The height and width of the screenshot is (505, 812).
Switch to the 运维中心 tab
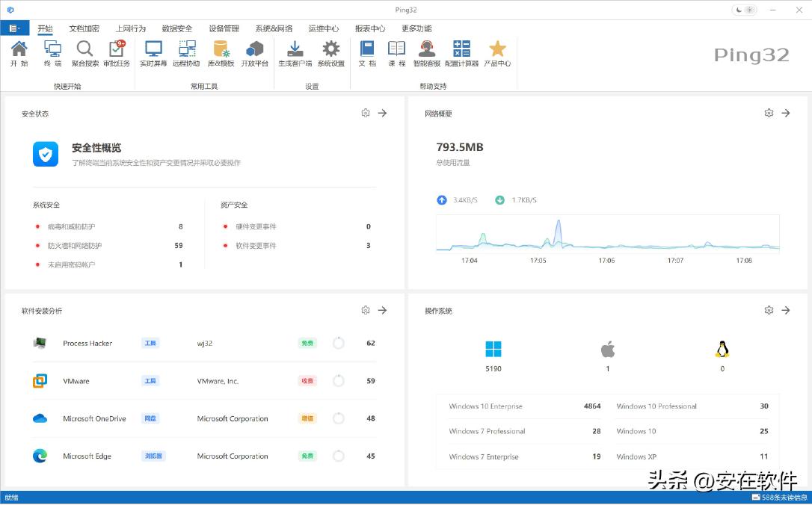(x=324, y=28)
